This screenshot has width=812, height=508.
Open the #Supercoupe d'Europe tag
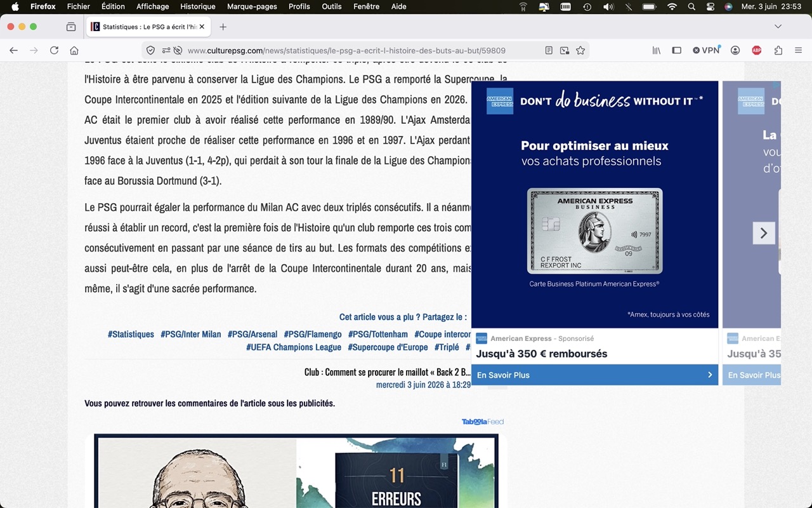(388, 347)
